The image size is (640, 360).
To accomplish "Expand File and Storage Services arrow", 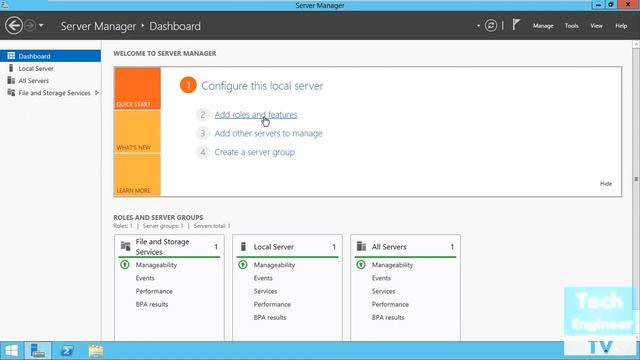I will point(97,93).
